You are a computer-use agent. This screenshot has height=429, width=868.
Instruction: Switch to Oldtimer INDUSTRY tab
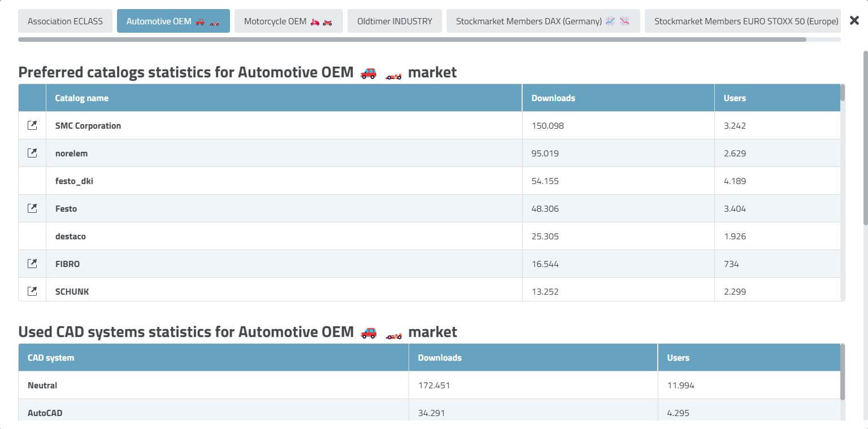[394, 21]
